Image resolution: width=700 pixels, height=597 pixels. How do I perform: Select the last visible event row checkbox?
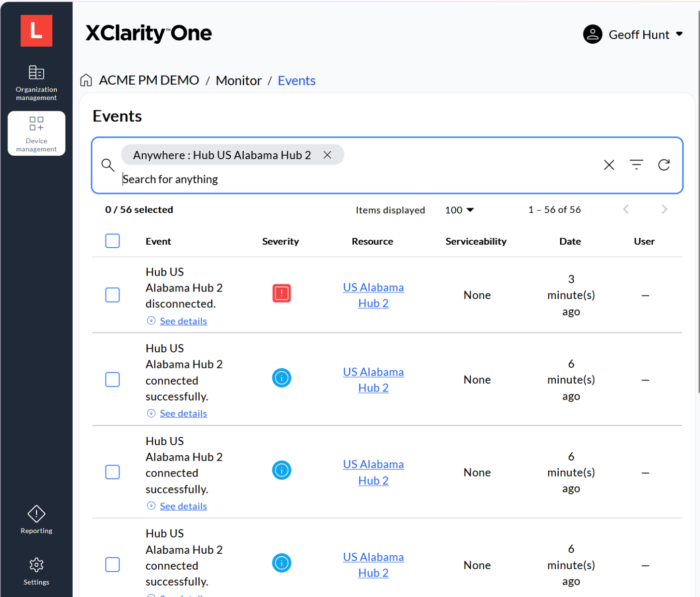point(112,565)
